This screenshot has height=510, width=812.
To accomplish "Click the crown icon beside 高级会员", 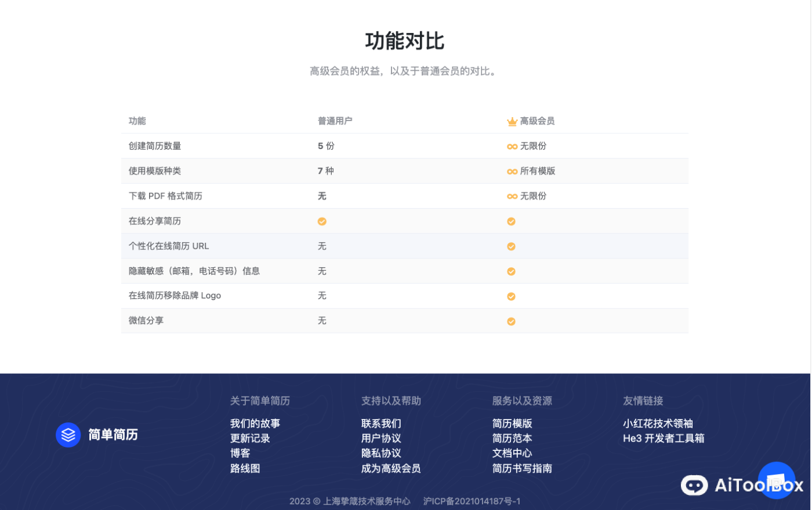I will click(x=512, y=121).
